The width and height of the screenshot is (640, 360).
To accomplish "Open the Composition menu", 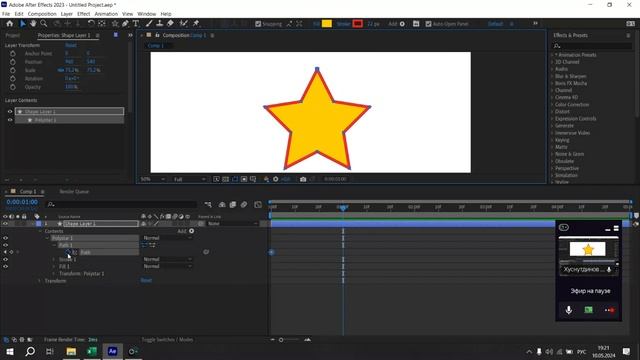I will click(x=42, y=14).
